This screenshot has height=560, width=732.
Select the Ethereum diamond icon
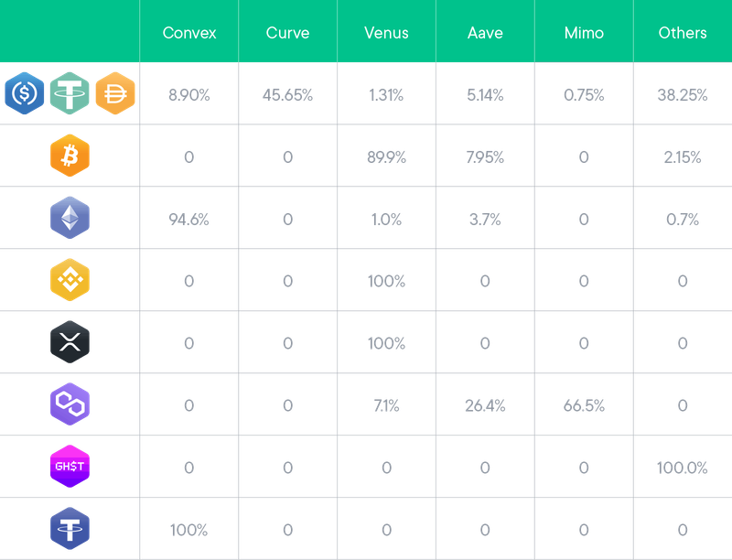pyautogui.click(x=70, y=218)
